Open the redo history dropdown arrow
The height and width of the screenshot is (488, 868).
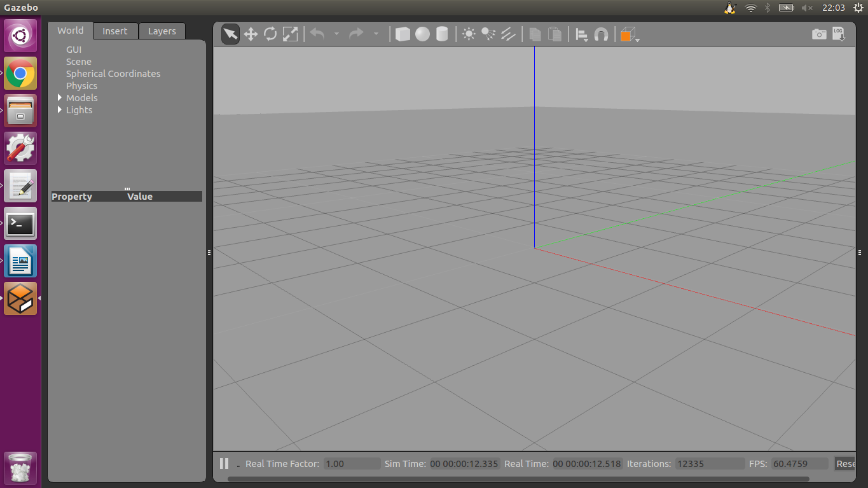coord(376,34)
